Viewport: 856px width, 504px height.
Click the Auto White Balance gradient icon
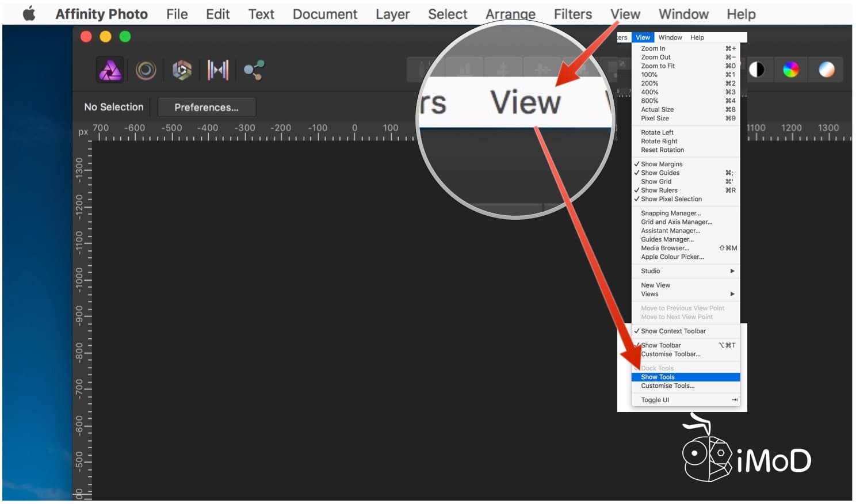(x=826, y=70)
